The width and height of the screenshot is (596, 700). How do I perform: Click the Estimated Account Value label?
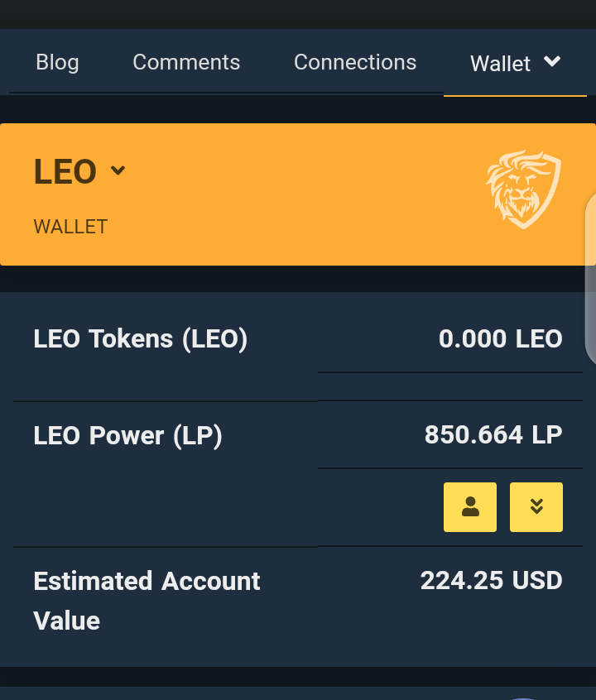tap(147, 601)
